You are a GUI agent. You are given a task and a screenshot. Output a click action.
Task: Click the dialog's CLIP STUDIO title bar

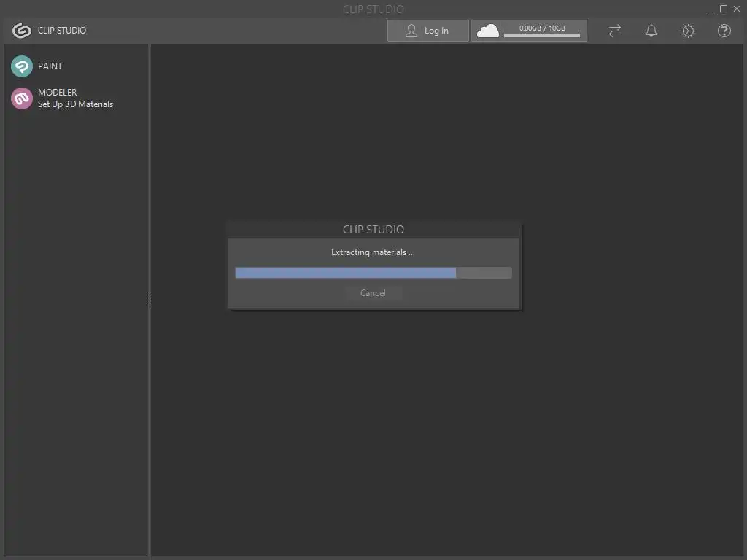point(374,230)
